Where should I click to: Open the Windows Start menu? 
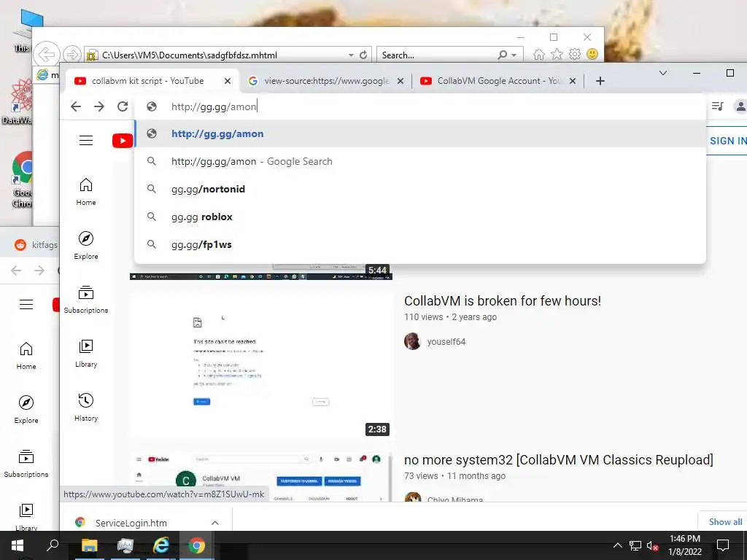pyautogui.click(x=18, y=545)
